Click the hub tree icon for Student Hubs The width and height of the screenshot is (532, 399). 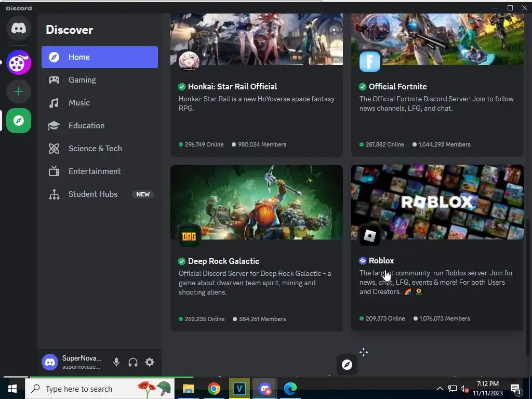pos(54,194)
